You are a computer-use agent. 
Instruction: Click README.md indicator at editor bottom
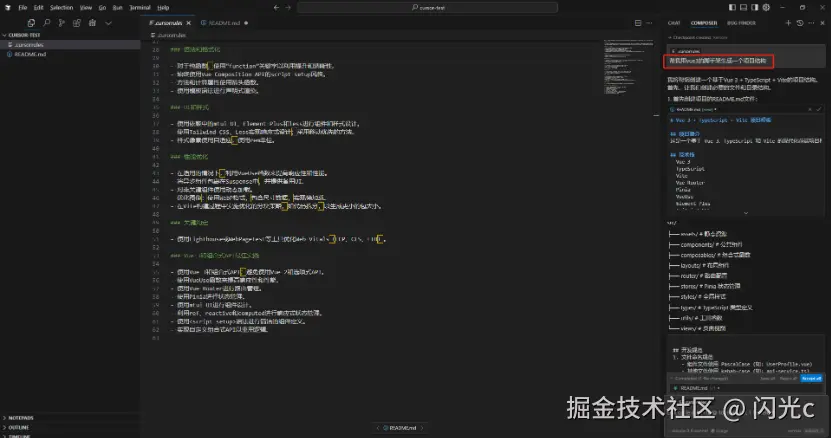400,428
